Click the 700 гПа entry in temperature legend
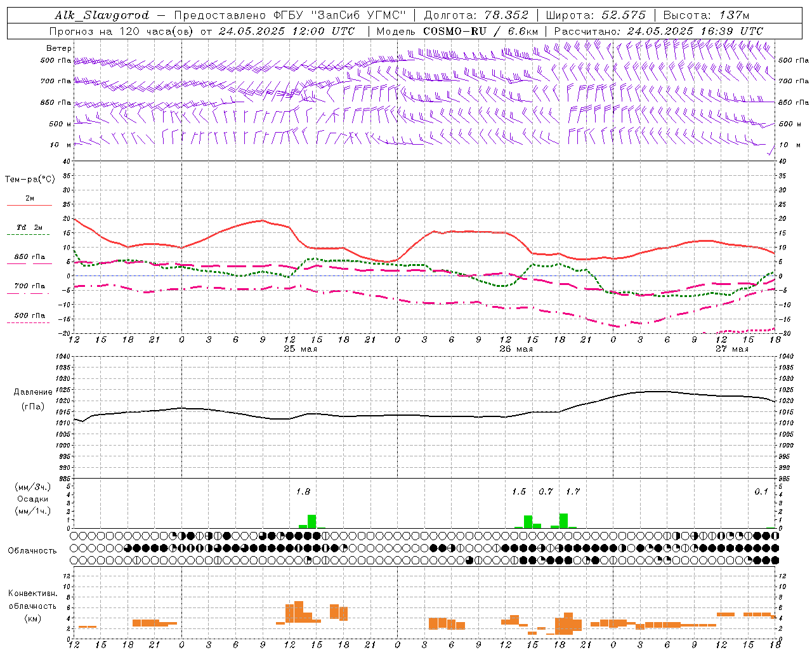Image resolution: width=812 pixels, height=650 pixels. point(30,286)
